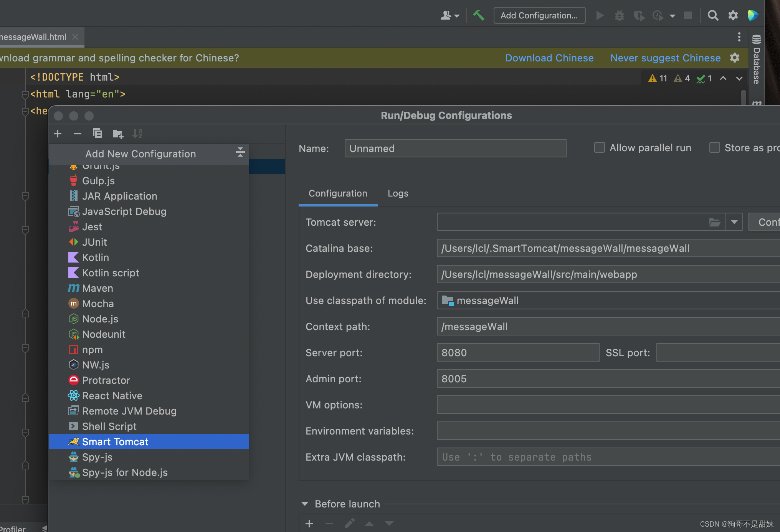Click Never suggest Chinese link
This screenshot has width=780, height=532.
(x=665, y=58)
